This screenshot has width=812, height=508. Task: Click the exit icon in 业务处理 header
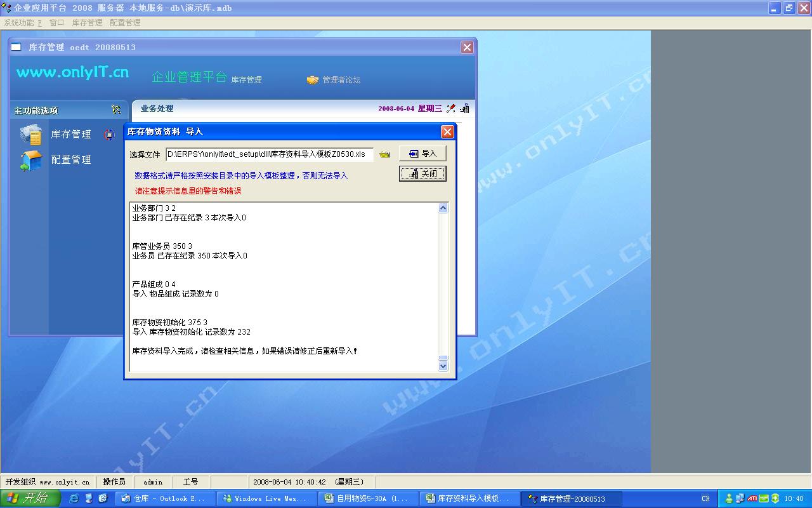pyautogui.click(x=465, y=109)
